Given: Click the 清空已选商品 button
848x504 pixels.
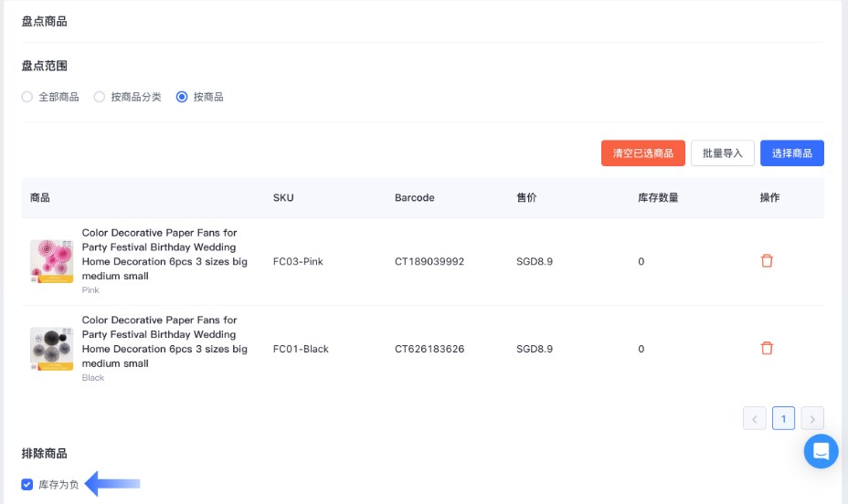Looking at the screenshot, I should pyautogui.click(x=643, y=153).
